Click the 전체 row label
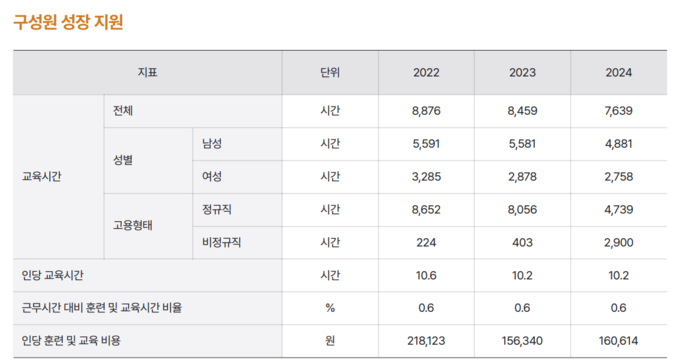 pos(123,111)
